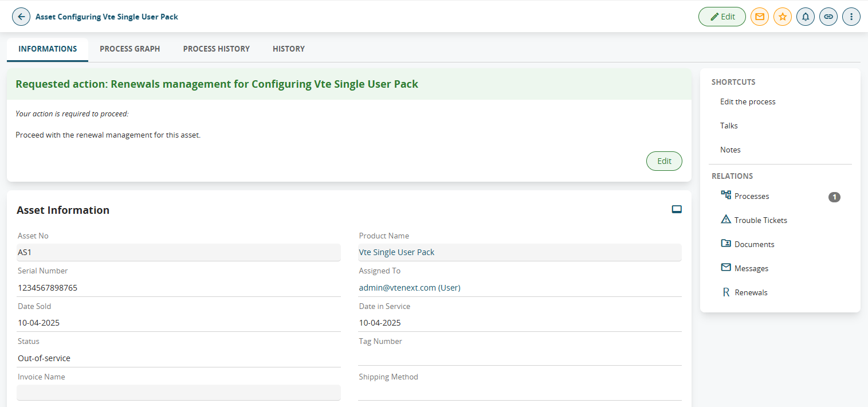
Task: Click the Requested action Renewals management heading
Action: 217,84
